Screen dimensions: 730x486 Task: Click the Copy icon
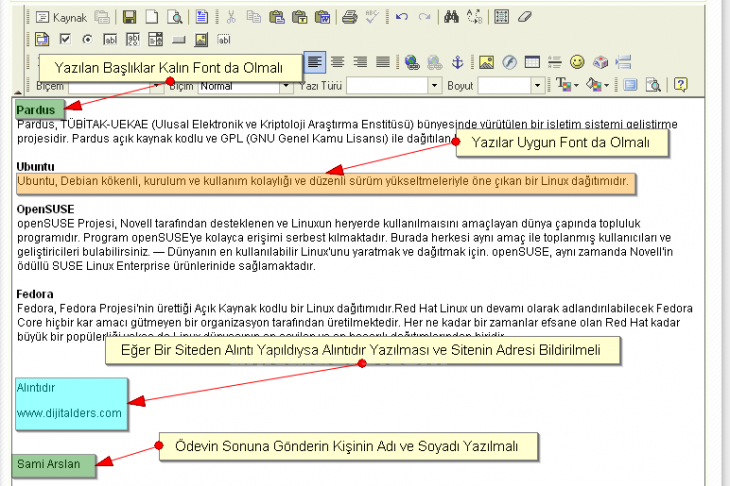[x=254, y=17]
